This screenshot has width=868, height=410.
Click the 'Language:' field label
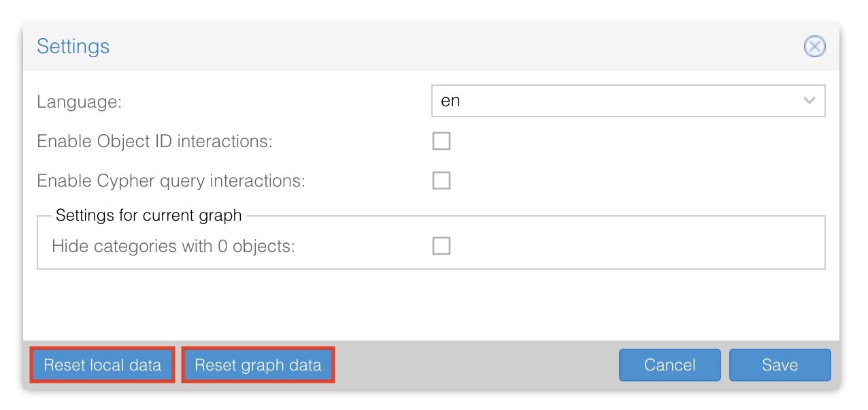pos(79,101)
